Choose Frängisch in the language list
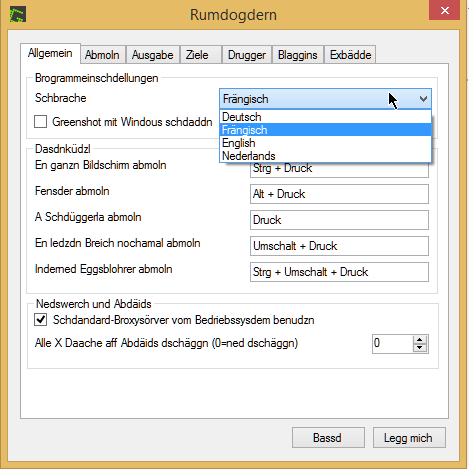 pos(325,130)
